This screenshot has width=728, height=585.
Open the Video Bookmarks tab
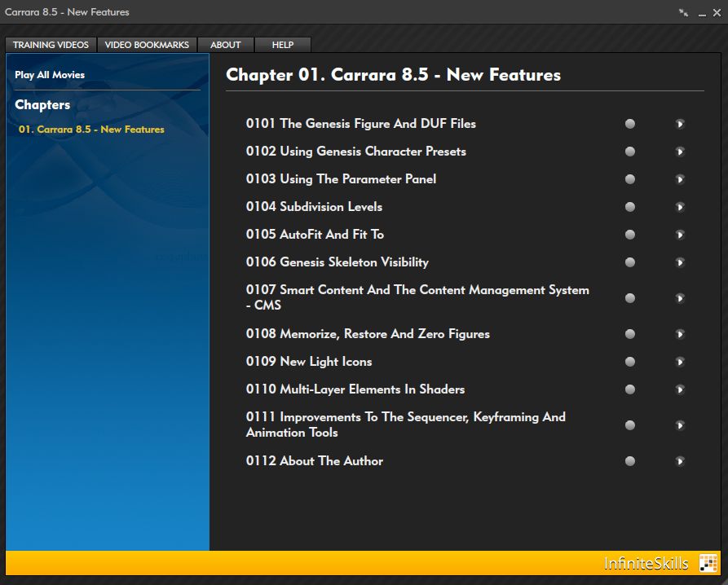147,45
